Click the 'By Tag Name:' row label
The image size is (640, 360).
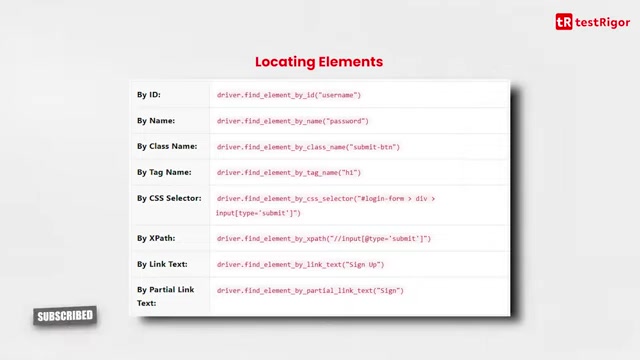point(164,172)
